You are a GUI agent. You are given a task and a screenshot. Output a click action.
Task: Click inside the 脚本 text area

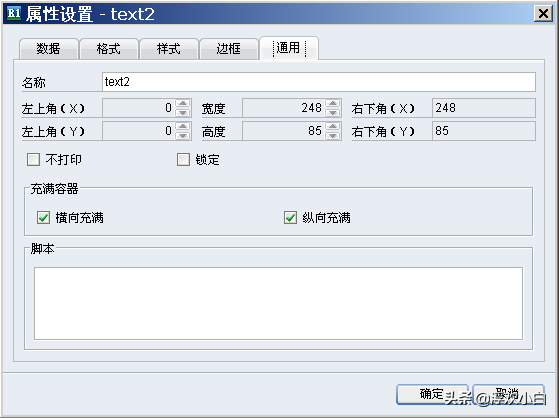click(278, 303)
